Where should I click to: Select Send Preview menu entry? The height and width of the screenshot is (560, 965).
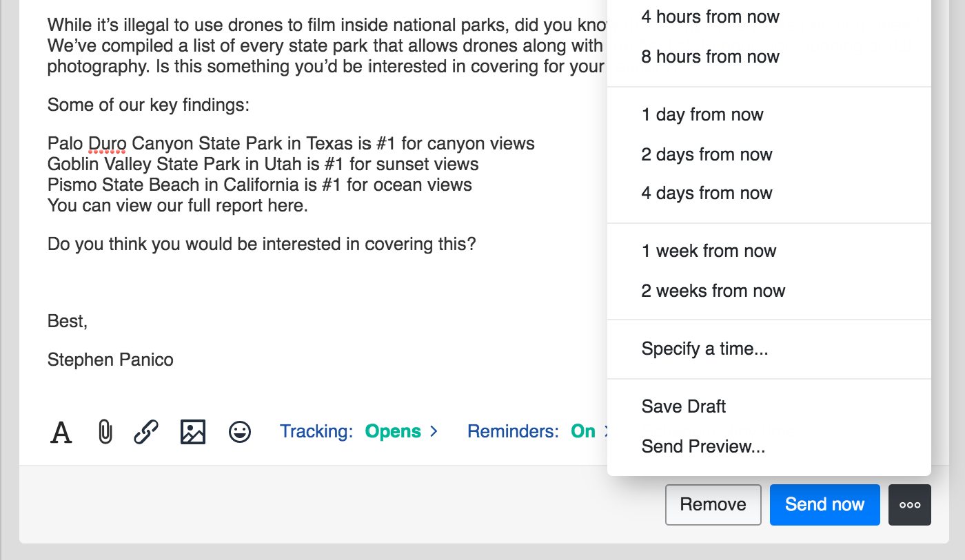click(x=703, y=447)
